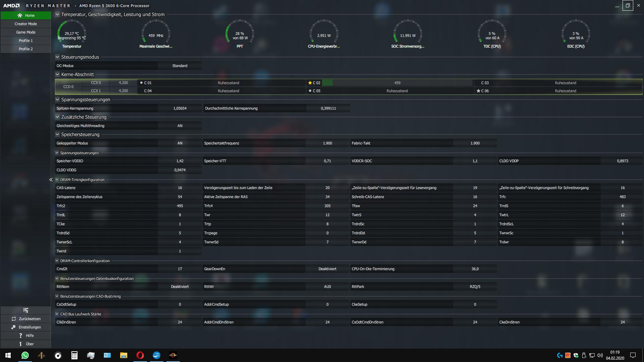Open WhatsApp from the taskbar
This screenshot has height=362, width=644.
pos(25,355)
